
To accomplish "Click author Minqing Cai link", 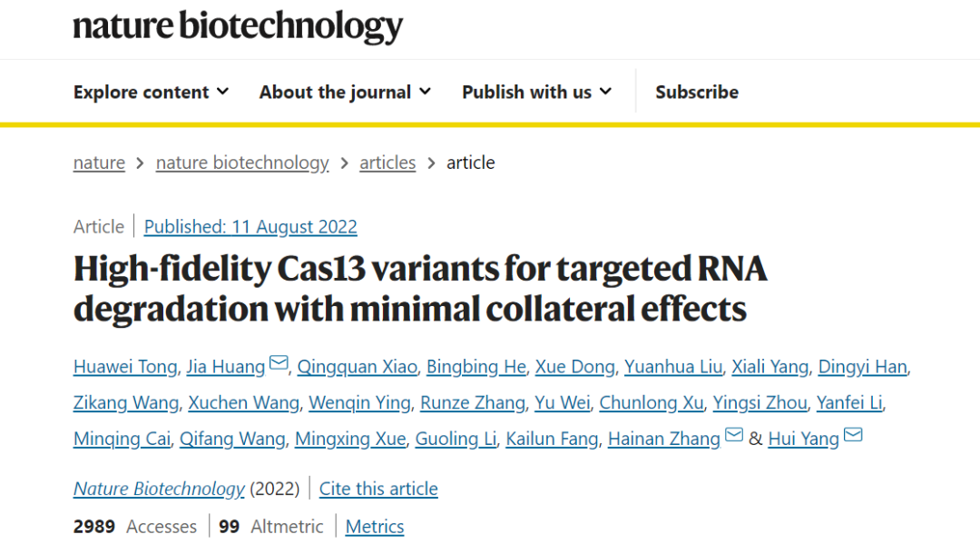I will pos(122,439).
